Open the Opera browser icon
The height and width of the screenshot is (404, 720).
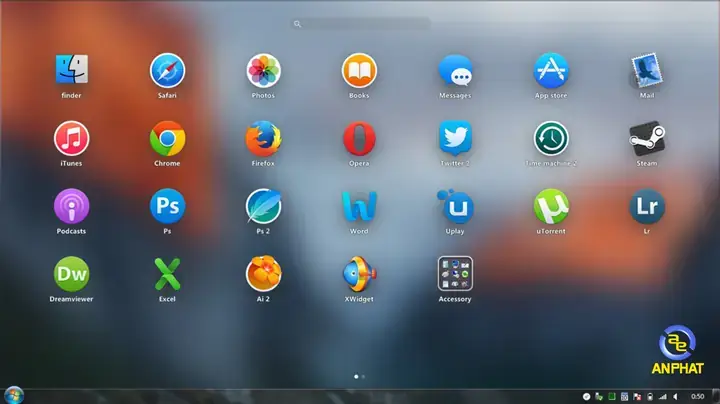click(359, 138)
